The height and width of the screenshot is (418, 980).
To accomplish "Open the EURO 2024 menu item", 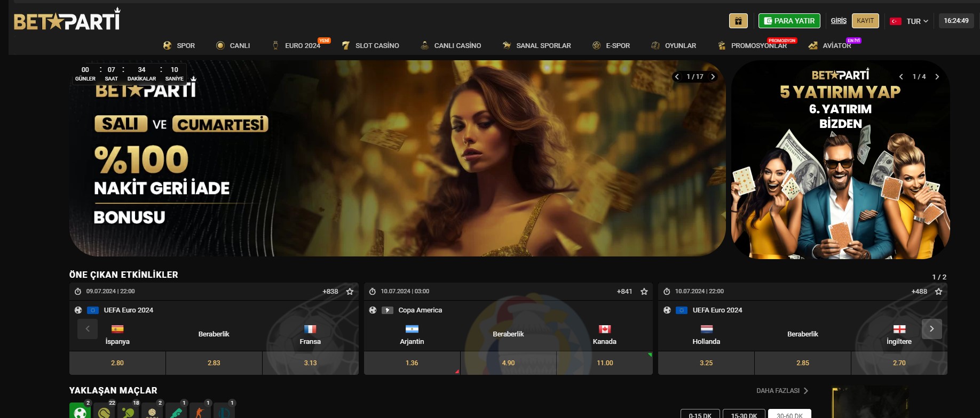I will (297, 46).
